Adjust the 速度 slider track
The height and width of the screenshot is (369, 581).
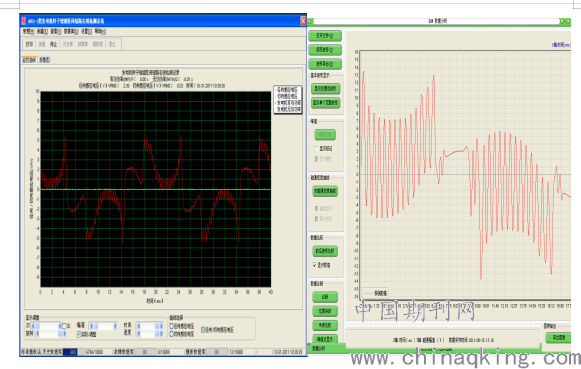pyautogui.click(x=150, y=334)
